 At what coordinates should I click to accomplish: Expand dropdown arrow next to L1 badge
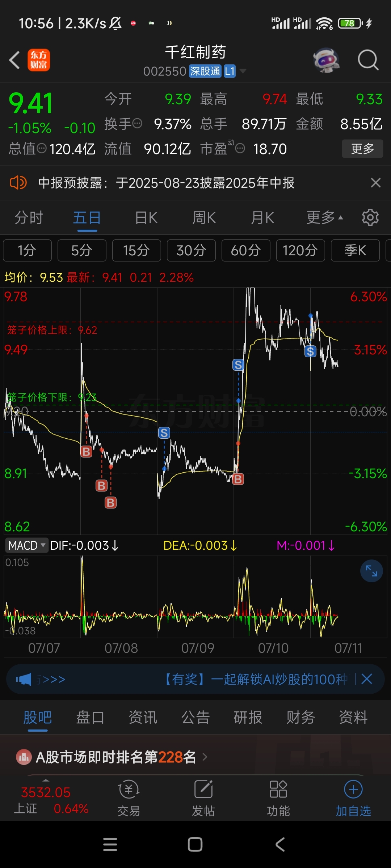click(x=243, y=71)
